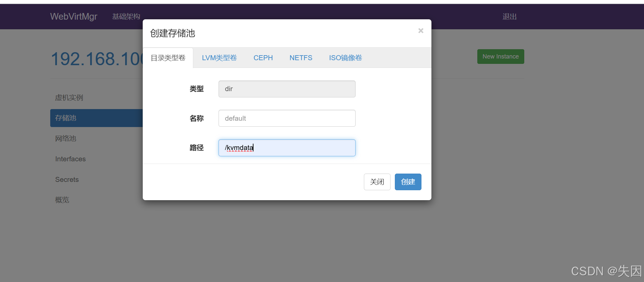Open the 基础架构 navigation link
This screenshot has width=644, height=282.
(x=126, y=16)
